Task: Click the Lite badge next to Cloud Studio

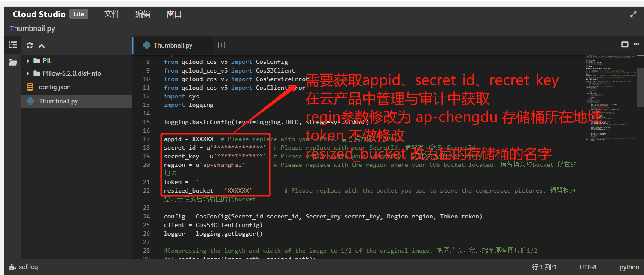Action: 79,14
